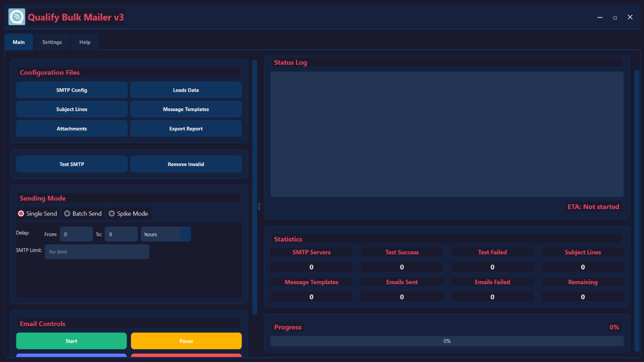Open the delay unit hours dropdown
The width and height of the screenshot is (644, 362).
click(166, 234)
